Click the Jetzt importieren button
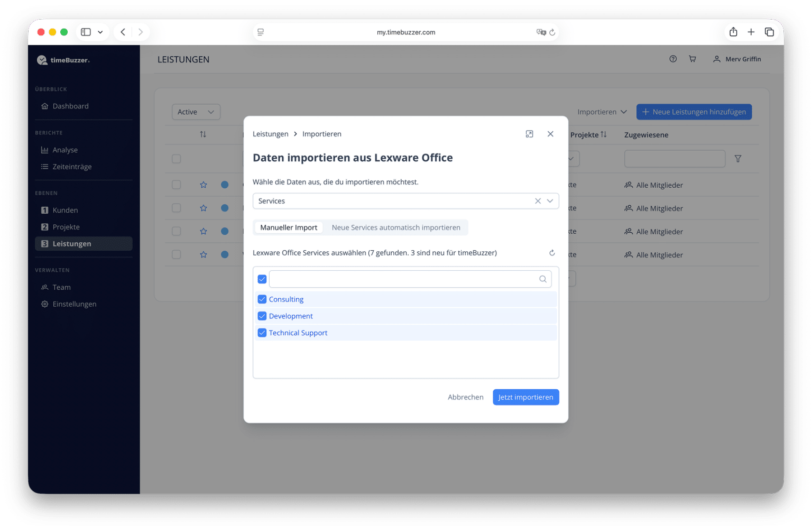Image resolution: width=812 pixels, height=531 pixels. [x=526, y=398]
